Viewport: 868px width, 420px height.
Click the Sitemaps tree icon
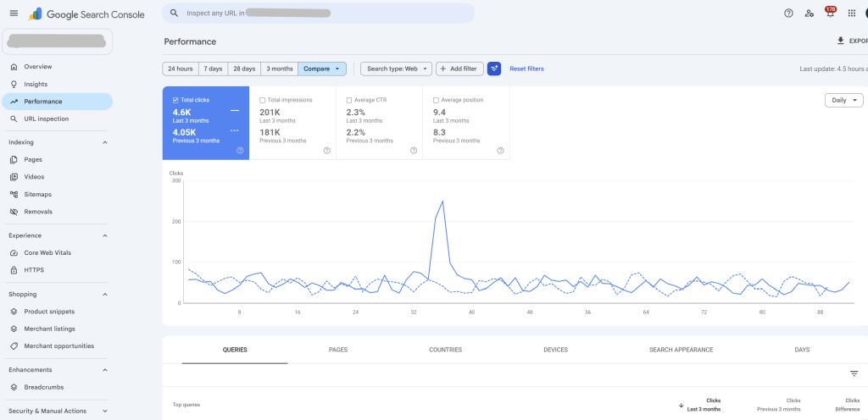tap(14, 195)
